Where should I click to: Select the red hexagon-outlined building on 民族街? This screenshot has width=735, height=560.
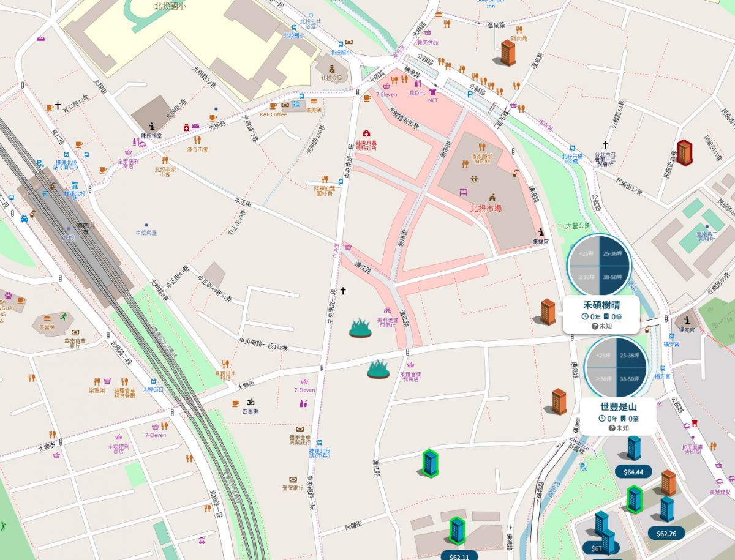pos(685,152)
